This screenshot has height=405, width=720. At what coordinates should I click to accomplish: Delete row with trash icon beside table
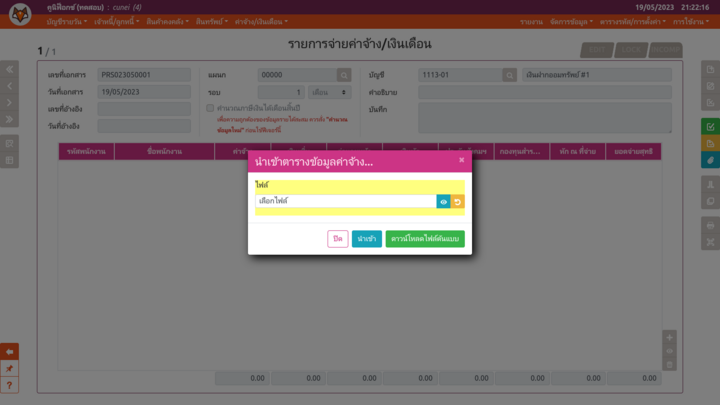pos(669,365)
